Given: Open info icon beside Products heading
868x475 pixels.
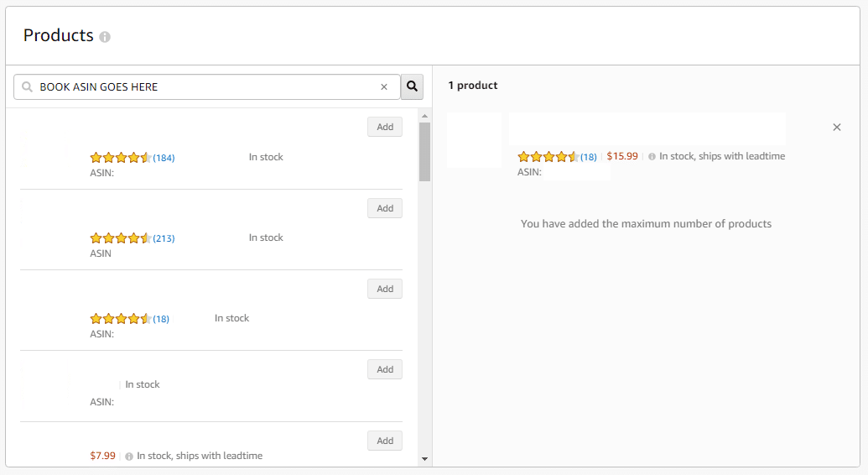Looking at the screenshot, I should click(x=105, y=37).
